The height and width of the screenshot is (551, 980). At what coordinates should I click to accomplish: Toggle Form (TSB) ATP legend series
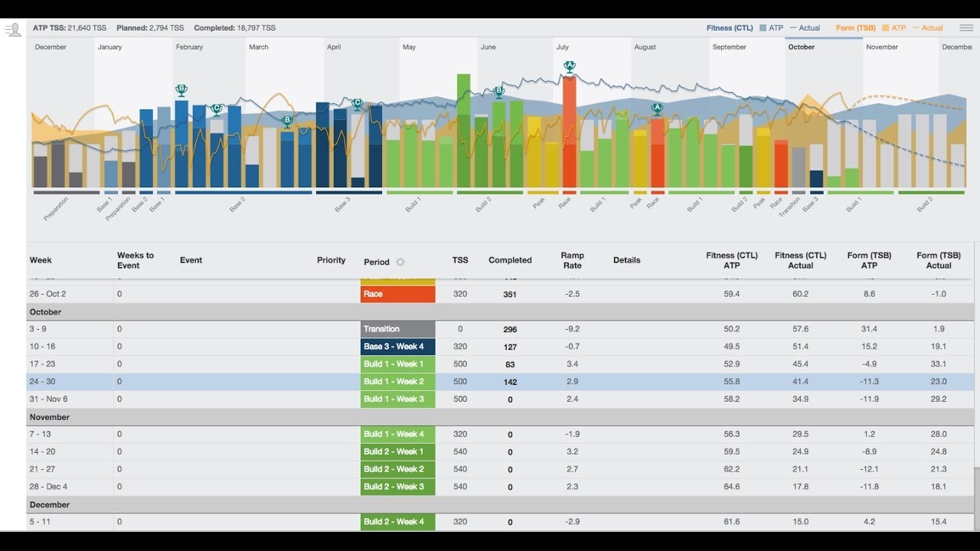[x=893, y=28]
